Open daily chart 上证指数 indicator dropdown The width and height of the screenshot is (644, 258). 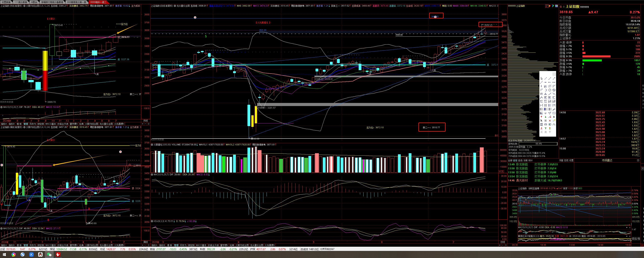point(175,6)
